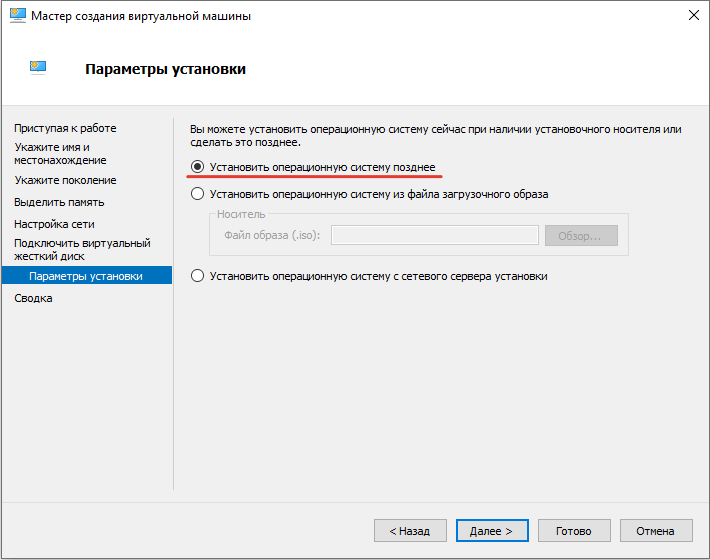Screen dimensions: 710x560
Task: Finish the wizard with 'Готово'
Action: point(574,531)
